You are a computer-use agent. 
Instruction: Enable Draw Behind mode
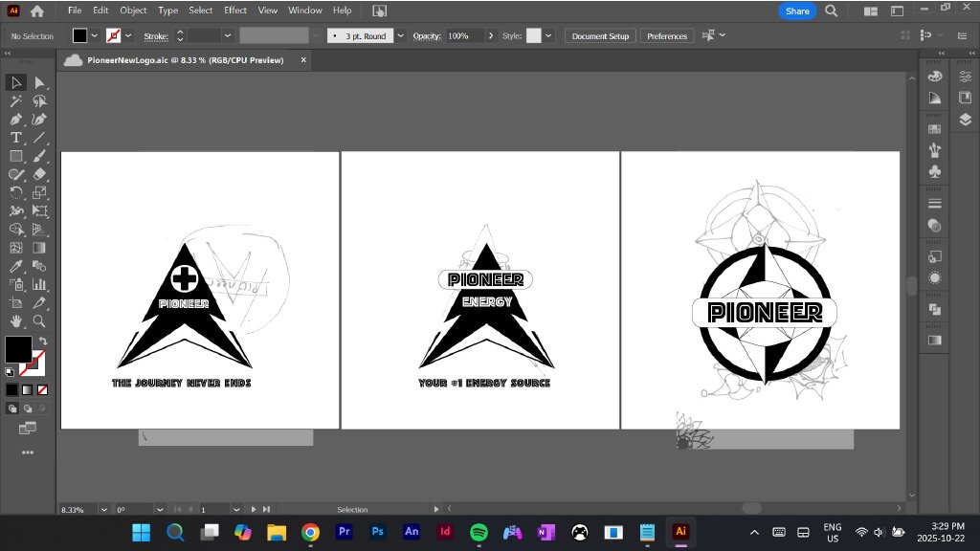(x=28, y=408)
